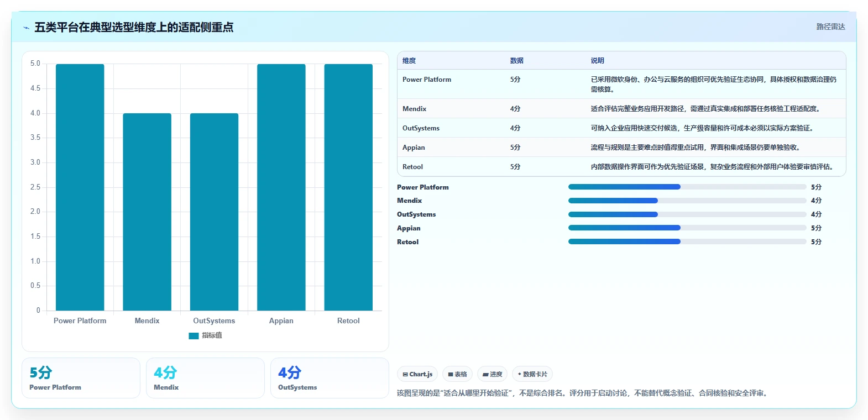Click the 维度 column header
The image size is (868, 420).
click(409, 61)
